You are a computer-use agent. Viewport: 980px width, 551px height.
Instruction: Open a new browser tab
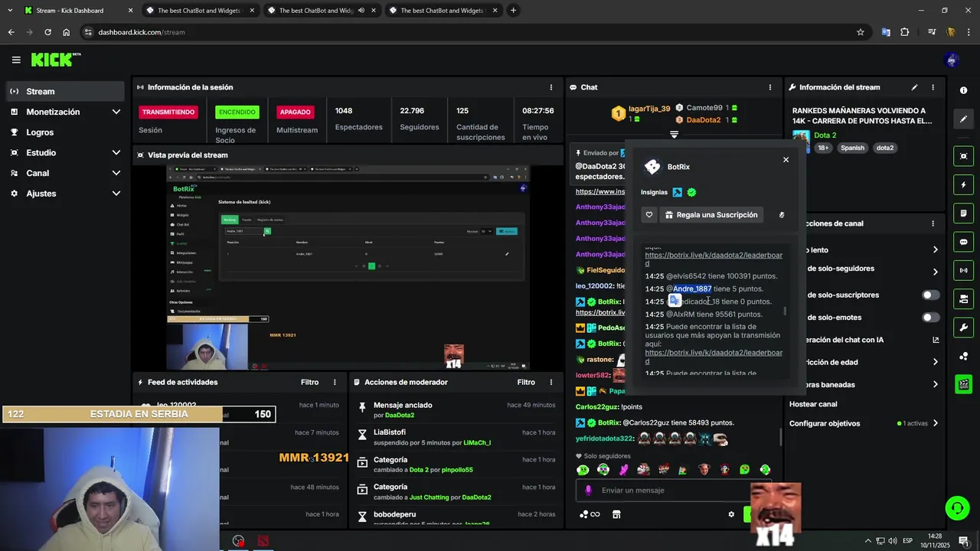coord(513,11)
